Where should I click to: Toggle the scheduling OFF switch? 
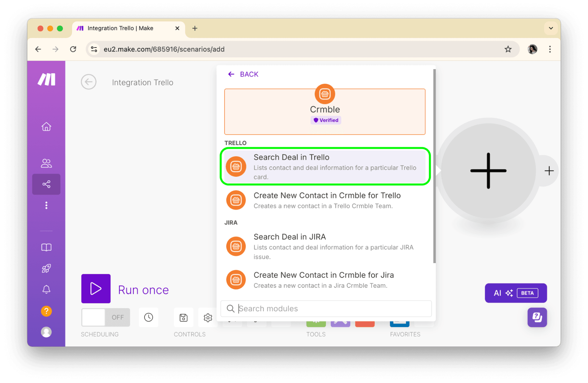pyautogui.click(x=106, y=317)
